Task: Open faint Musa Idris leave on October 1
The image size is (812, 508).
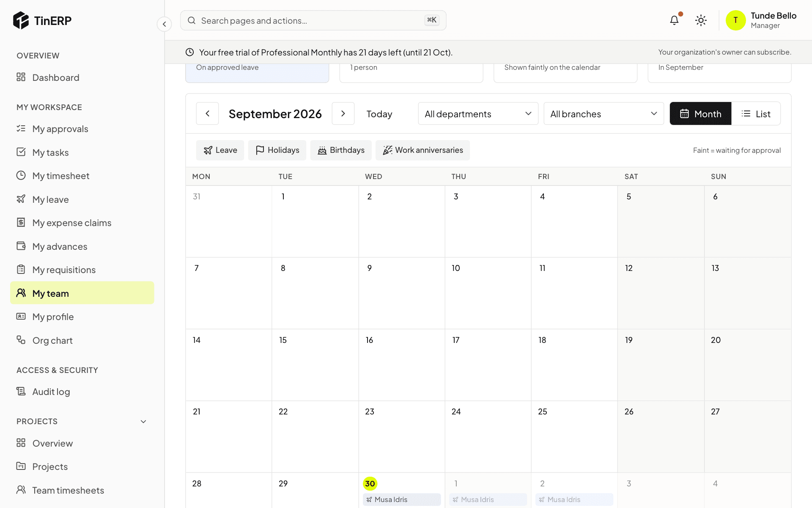Action: pyautogui.click(x=488, y=500)
